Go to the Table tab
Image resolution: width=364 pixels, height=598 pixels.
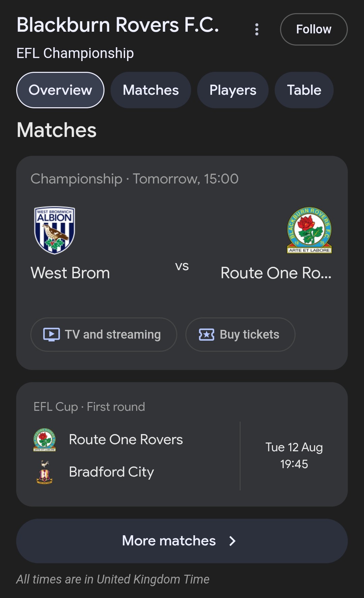point(304,90)
